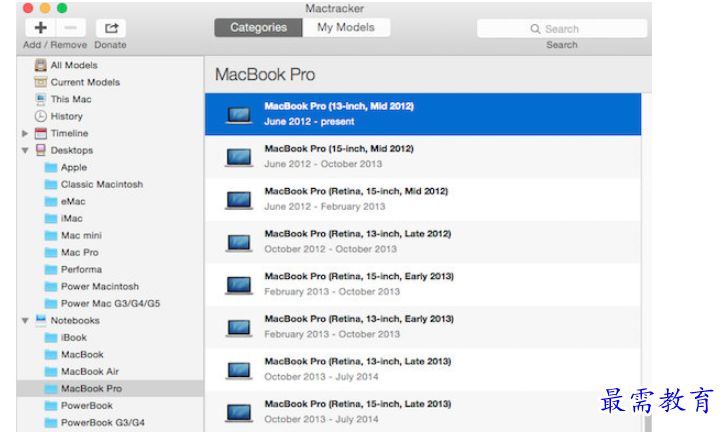The height and width of the screenshot is (432, 722).
Task: Click the Current Models box icon
Action: (x=41, y=82)
